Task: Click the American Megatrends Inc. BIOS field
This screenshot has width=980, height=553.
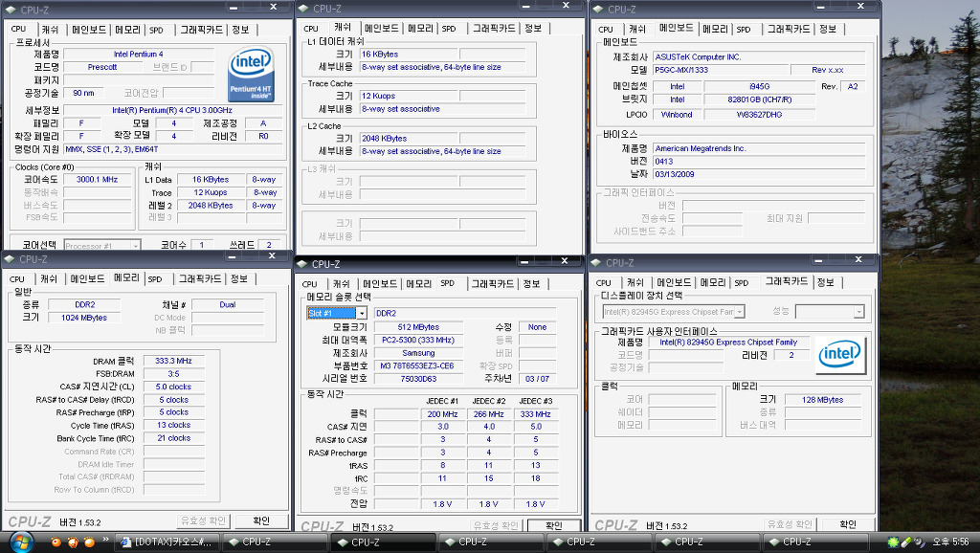Action: coord(759,148)
